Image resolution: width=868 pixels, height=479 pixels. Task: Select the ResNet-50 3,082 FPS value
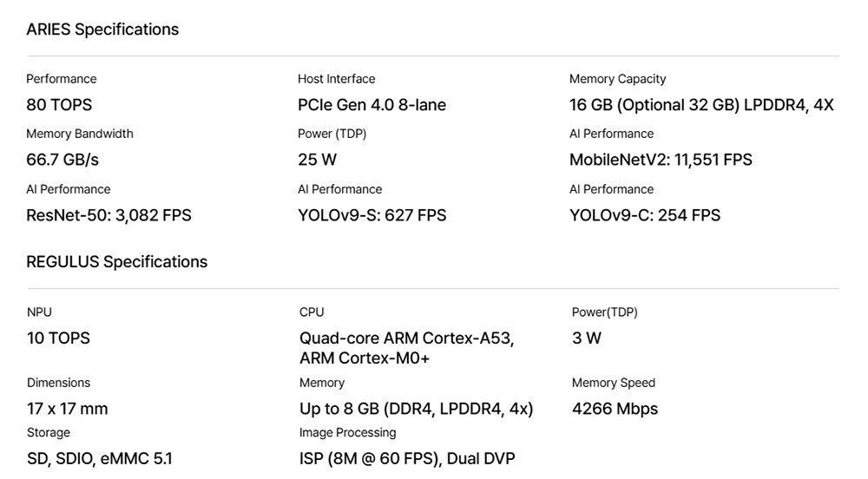click(x=108, y=215)
